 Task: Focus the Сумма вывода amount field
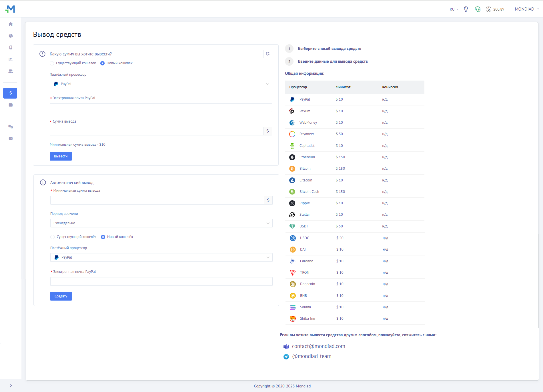(x=156, y=131)
